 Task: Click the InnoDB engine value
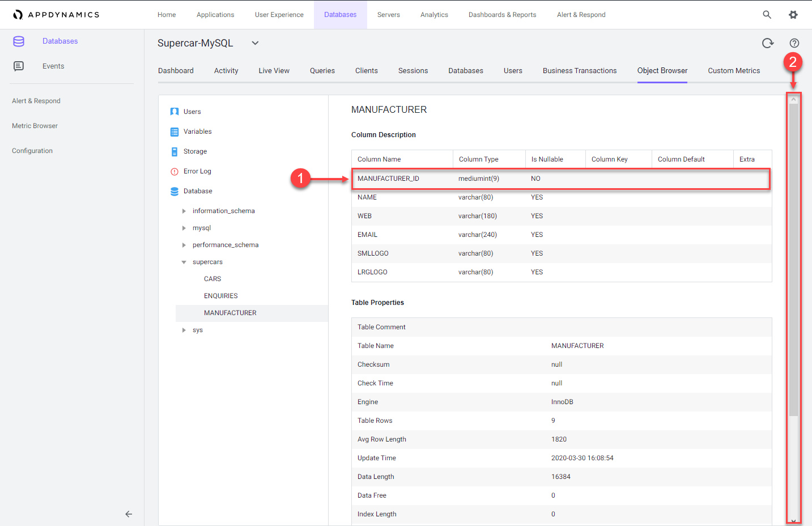pos(562,402)
